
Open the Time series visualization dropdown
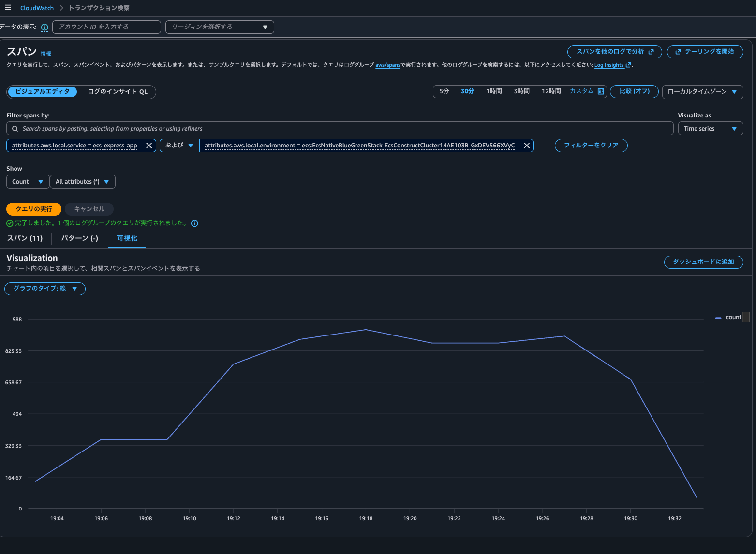pyautogui.click(x=710, y=128)
